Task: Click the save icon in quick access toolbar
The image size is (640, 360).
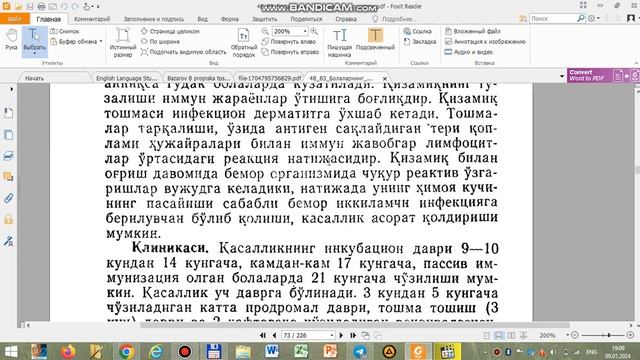Action: pyautogui.click(x=30, y=6)
